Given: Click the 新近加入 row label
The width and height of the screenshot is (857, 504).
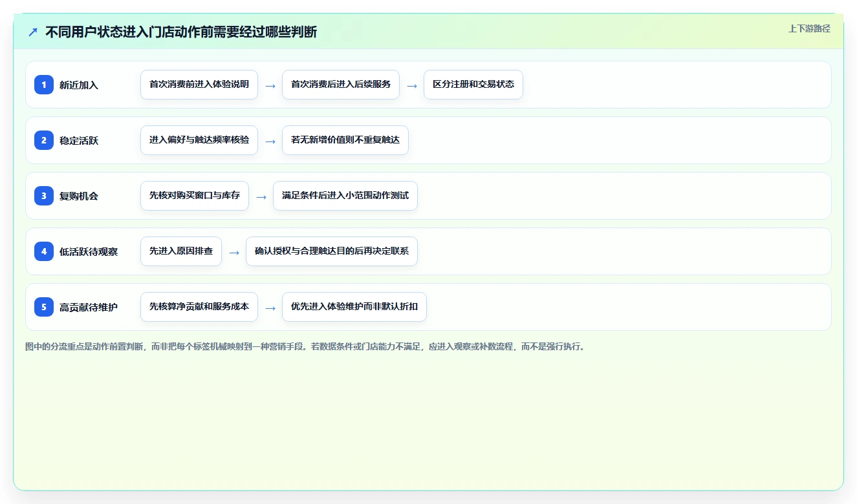Looking at the screenshot, I should [x=79, y=85].
